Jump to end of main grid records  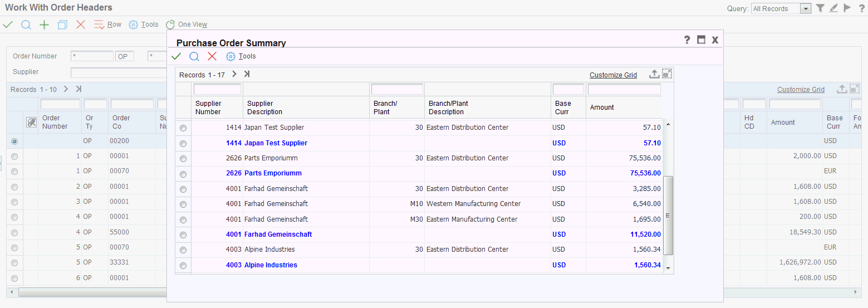[x=79, y=89]
